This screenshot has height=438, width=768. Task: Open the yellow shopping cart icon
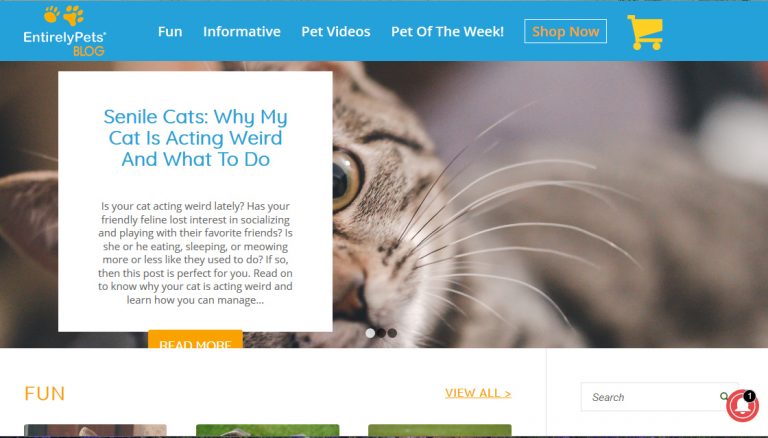645,32
